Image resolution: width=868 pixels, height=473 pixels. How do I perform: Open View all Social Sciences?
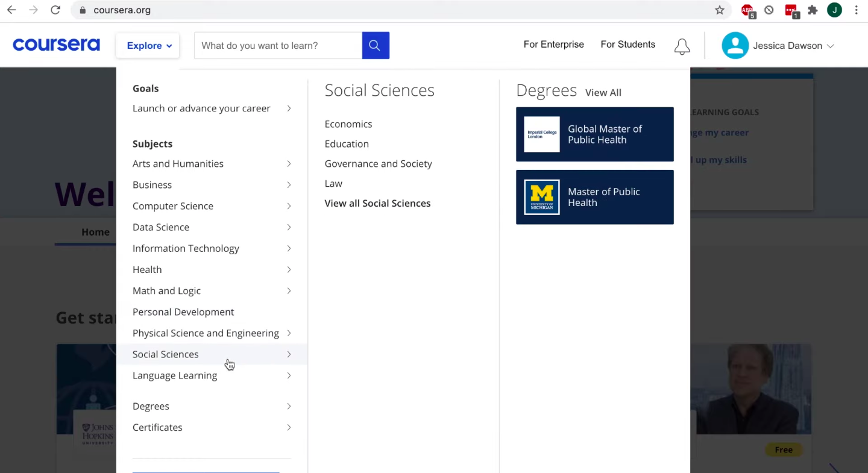point(377,203)
